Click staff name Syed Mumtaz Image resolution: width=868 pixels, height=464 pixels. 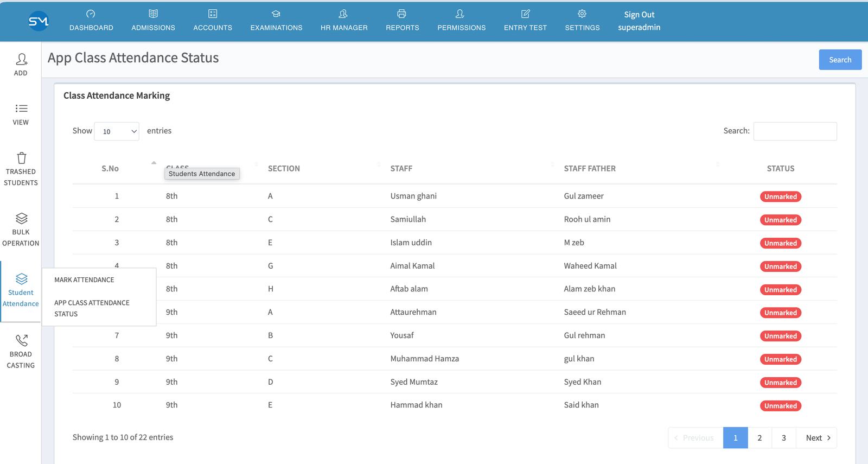(414, 382)
